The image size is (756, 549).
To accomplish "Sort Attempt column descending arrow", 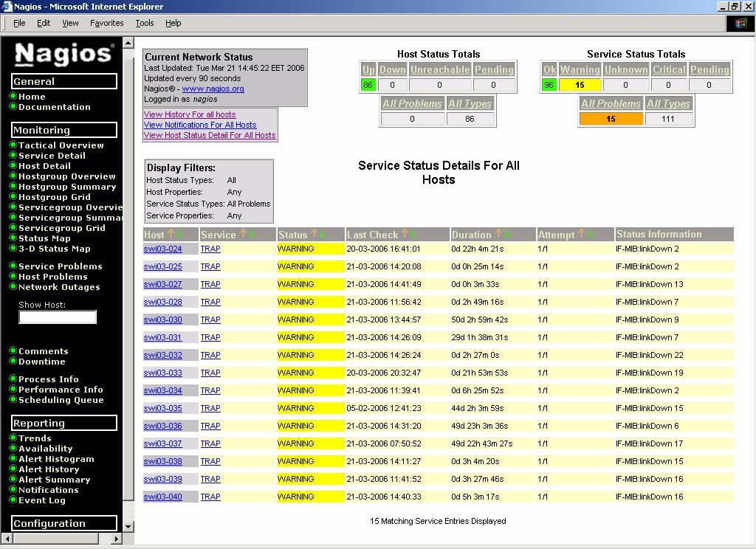I will (590, 234).
